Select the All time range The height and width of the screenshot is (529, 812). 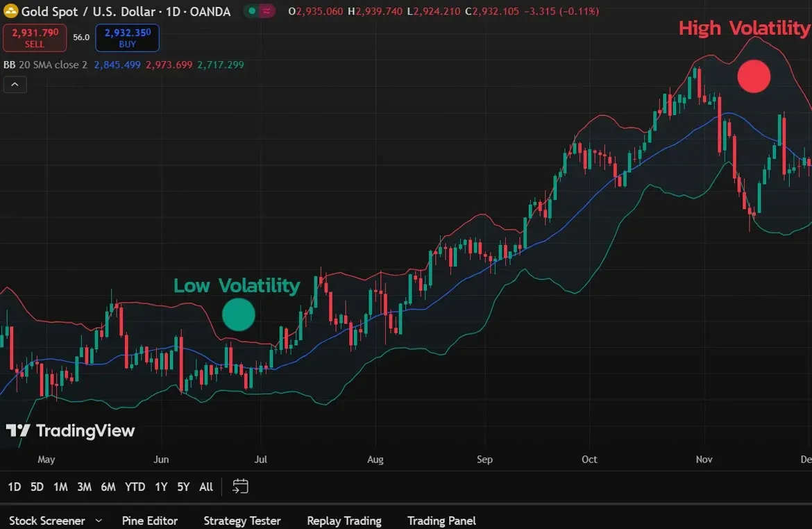(x=206, y=487)
